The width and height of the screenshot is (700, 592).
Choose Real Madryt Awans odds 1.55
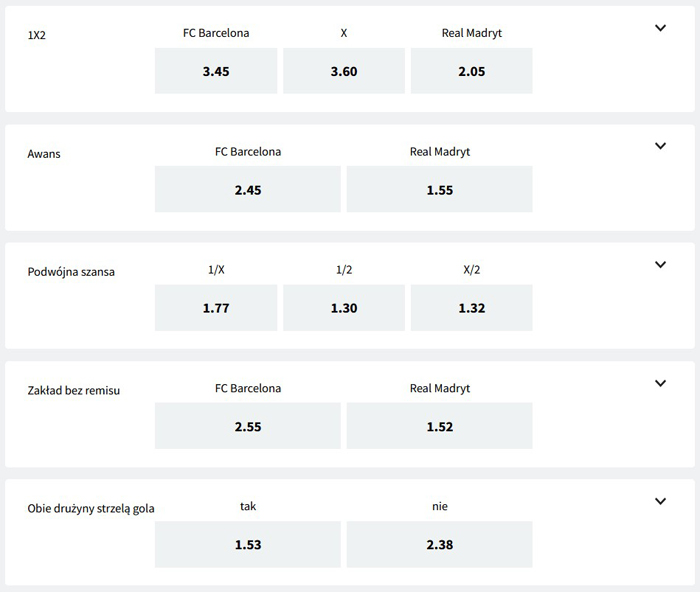pyautogui.click(x=440, y=189)
